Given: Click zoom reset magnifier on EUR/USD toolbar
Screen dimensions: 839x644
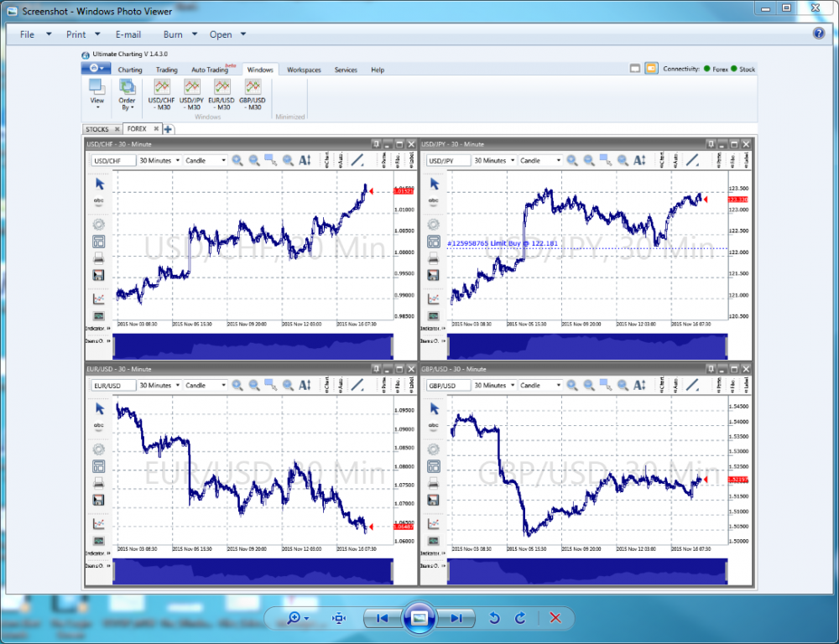Looking at the screenshot, I should 288,385.
